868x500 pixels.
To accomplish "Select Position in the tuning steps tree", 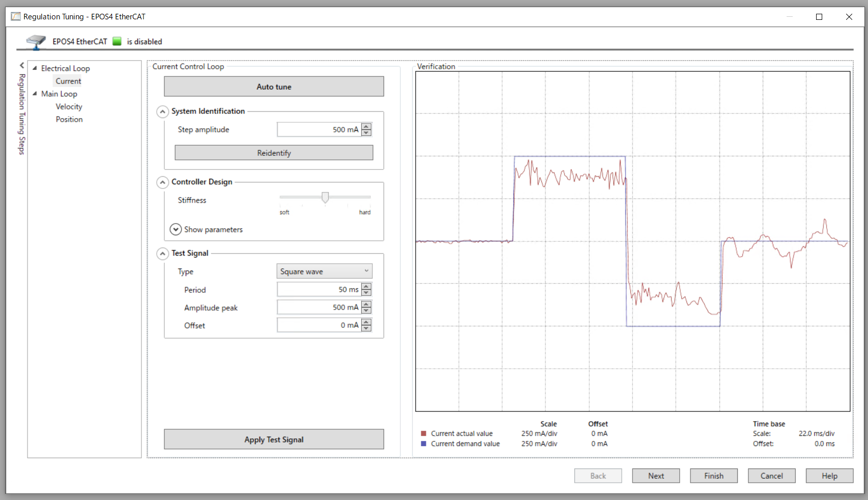I will point(69,119).
